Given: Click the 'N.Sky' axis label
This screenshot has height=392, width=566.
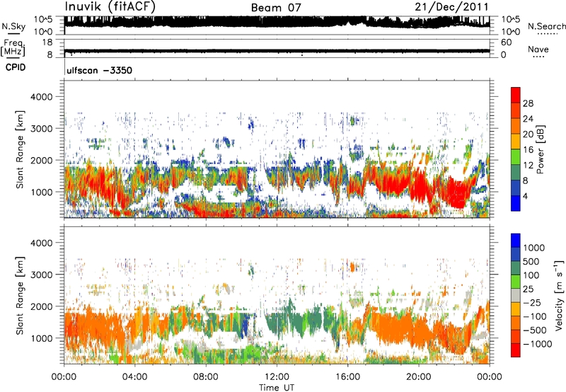Looking at the screenshot, I should tap(13, 26).
